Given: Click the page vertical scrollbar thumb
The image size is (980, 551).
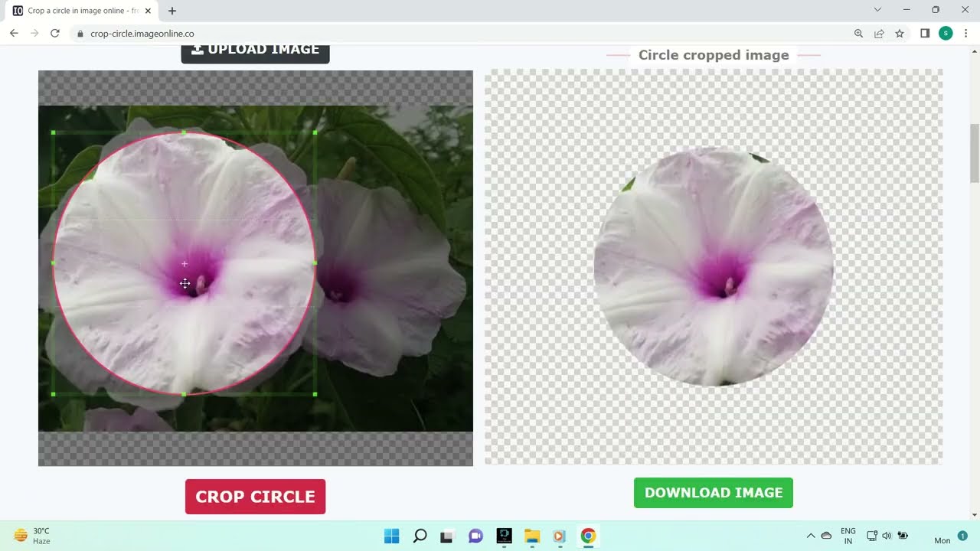Looking at the screenshot, I should (x=975, y=153).
